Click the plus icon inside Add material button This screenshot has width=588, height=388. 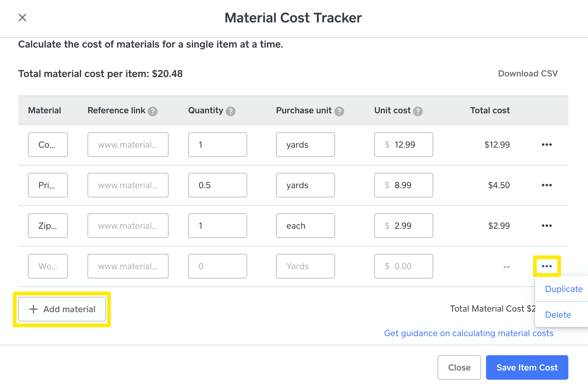point(33,309)
